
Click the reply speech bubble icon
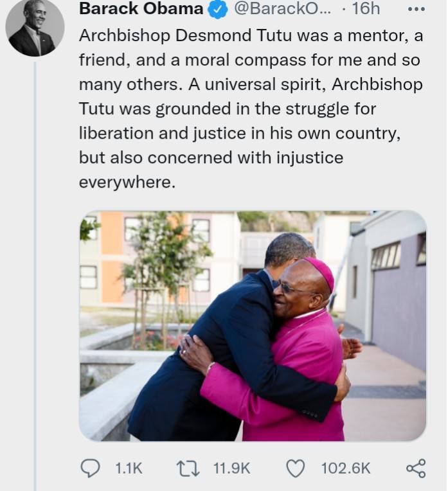pyautogui.click(x=91, y=468)
